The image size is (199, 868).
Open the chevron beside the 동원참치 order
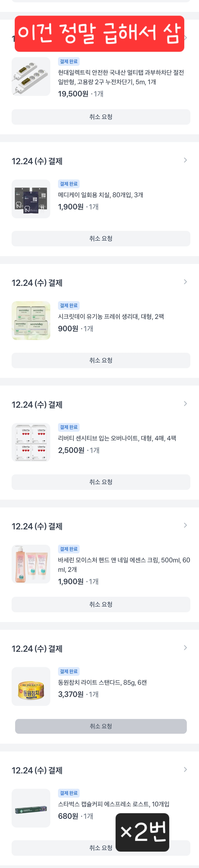(x=185, y=648)
